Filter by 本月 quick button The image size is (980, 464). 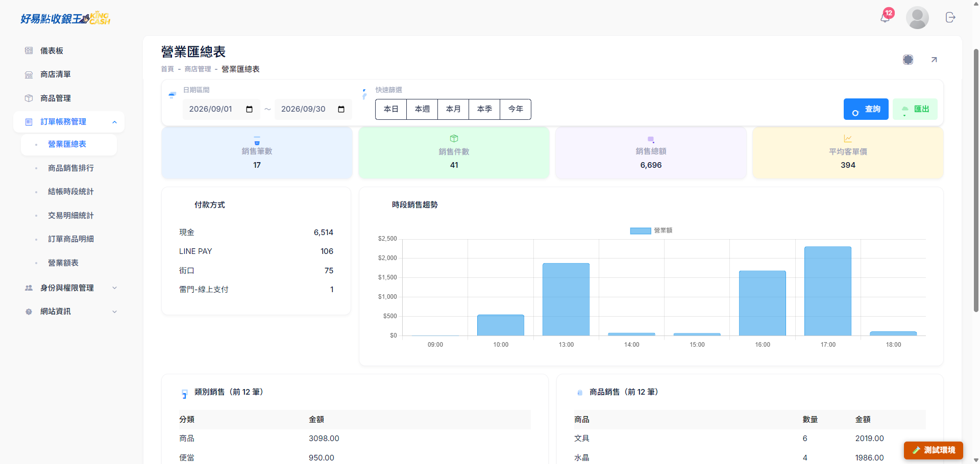pos(453,109)
